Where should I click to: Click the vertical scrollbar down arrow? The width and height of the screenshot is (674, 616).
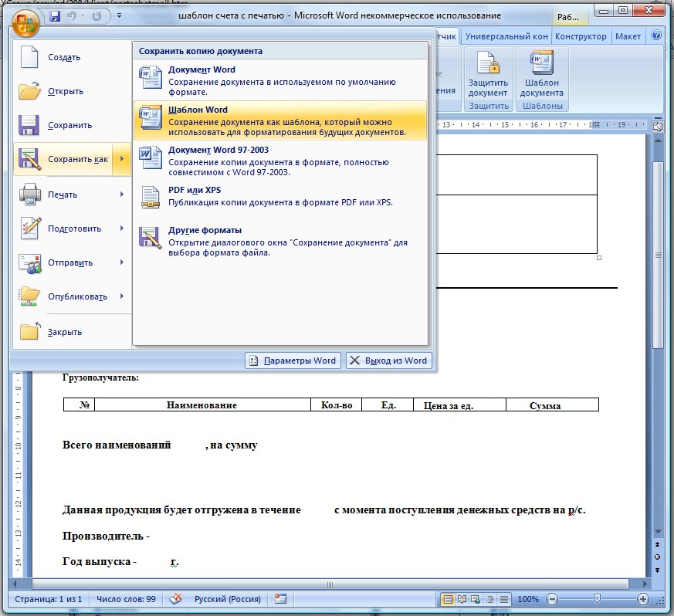coord(658,532)
